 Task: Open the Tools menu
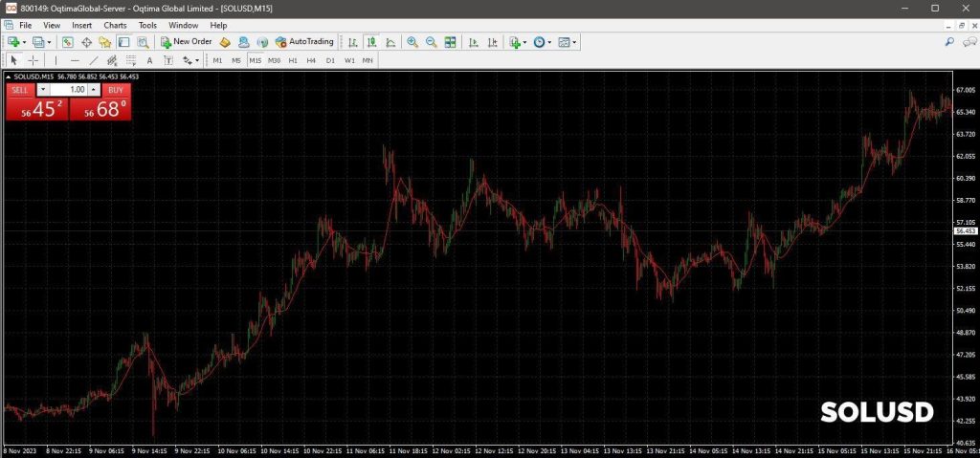pos(147,25)
